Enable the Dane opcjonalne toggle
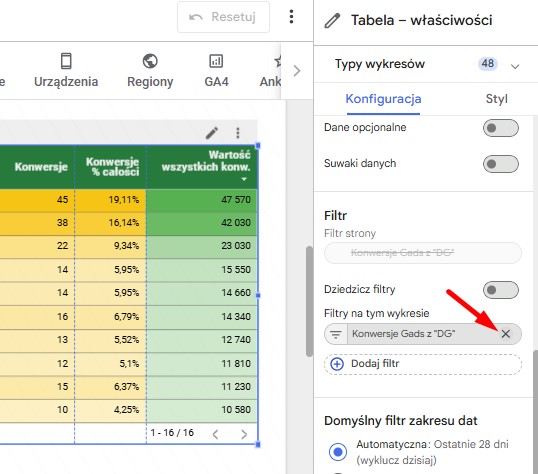This screenshot has height=474, width=538. (501, 128)
